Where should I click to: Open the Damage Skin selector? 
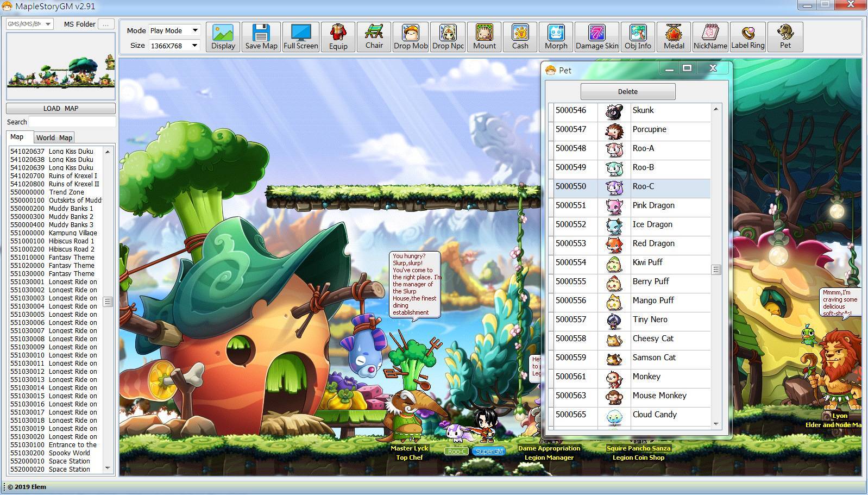coord(597,37)
